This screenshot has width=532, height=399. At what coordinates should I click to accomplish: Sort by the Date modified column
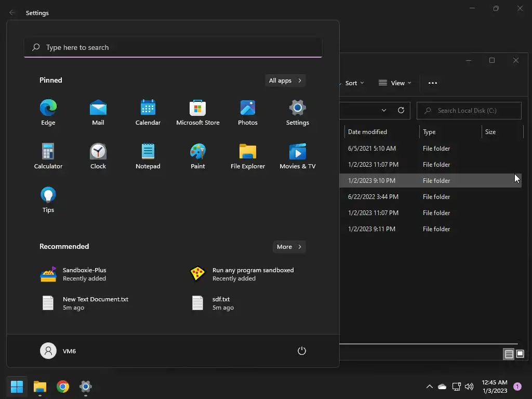(x=382, y=132)
